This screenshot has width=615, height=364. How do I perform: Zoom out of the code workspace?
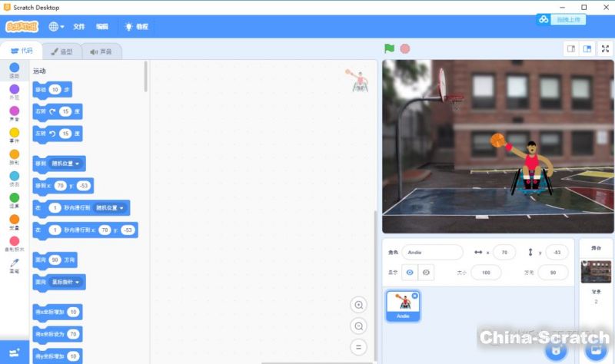tap(358, 326)
